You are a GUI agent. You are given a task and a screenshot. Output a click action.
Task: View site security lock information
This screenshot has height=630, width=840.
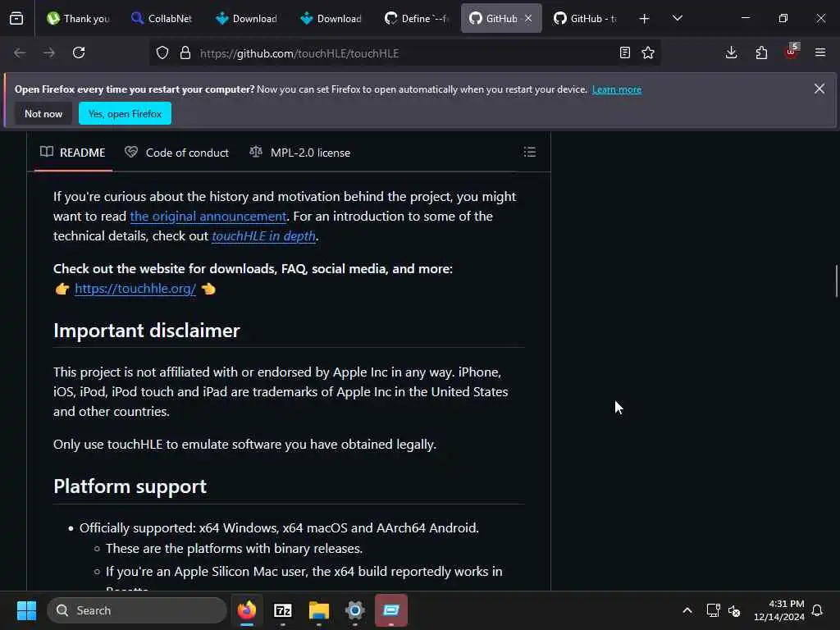point(185,53)
